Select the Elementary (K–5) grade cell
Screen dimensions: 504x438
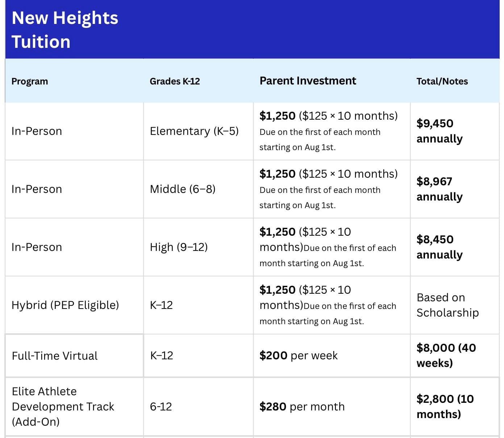pos(194,131)
